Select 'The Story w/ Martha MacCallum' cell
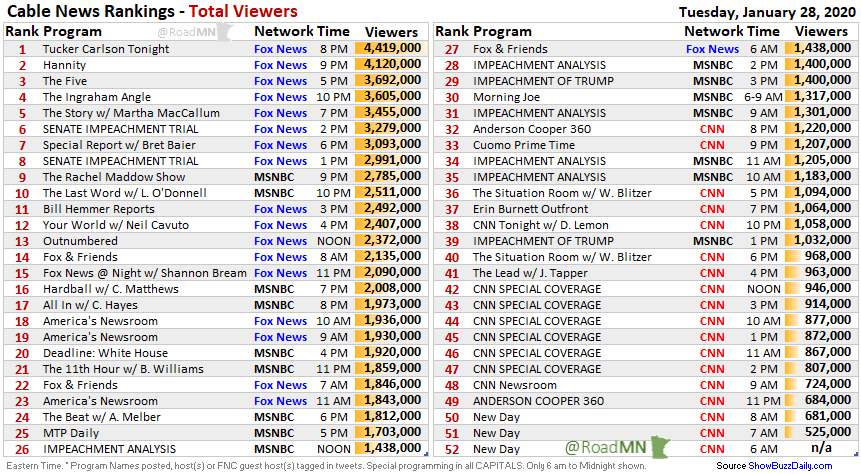Image resolution: width=861 pixels, height=474 pixels. pos(131,113)
